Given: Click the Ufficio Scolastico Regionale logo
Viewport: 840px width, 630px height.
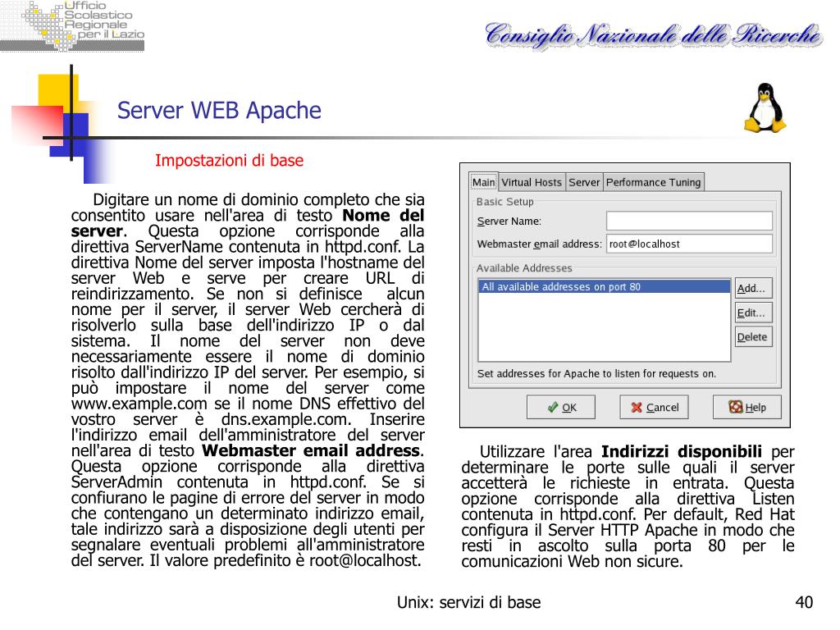Looking at the screenshot, I should point(72,25).
